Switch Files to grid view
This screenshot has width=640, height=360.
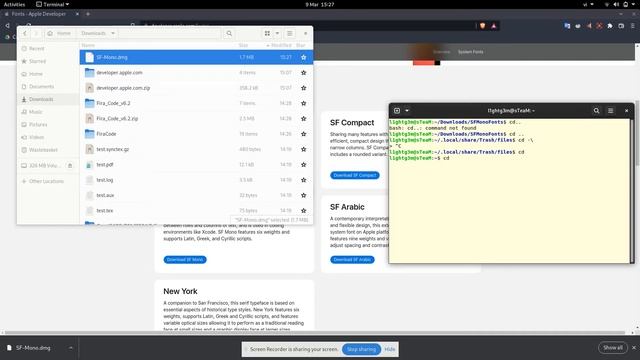[x=267, y=33]
